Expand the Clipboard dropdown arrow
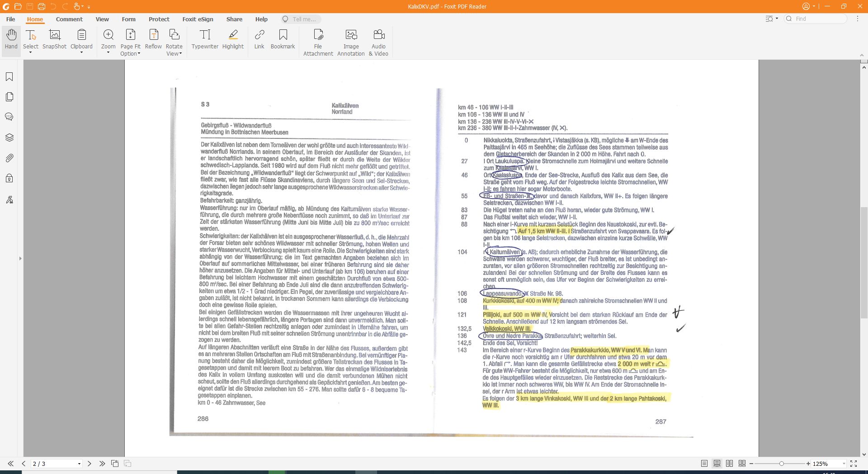Image resolution: width=868 pixels, height=474 pixels. click(x=81, y=53)
